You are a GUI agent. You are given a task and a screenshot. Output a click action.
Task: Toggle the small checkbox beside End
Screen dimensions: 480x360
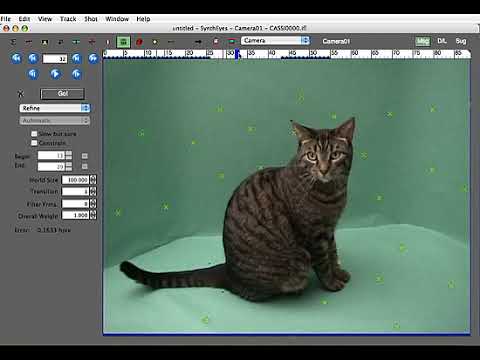pos(85,166)
